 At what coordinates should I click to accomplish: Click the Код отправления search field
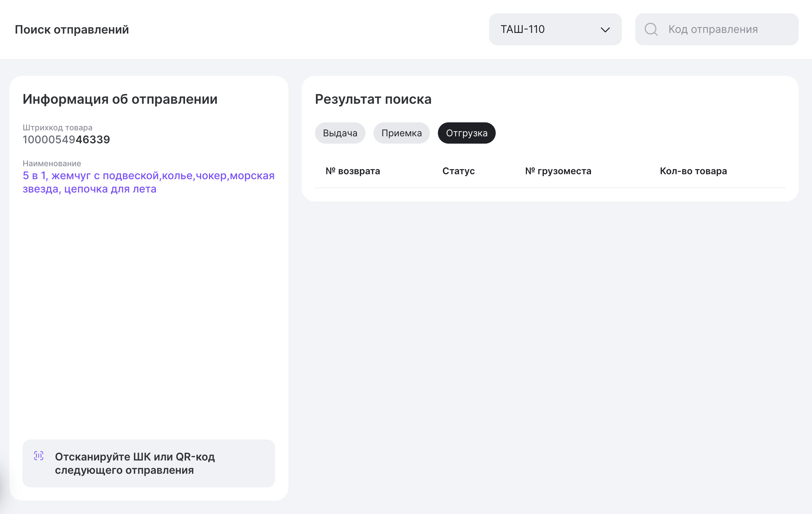[725, 29]
